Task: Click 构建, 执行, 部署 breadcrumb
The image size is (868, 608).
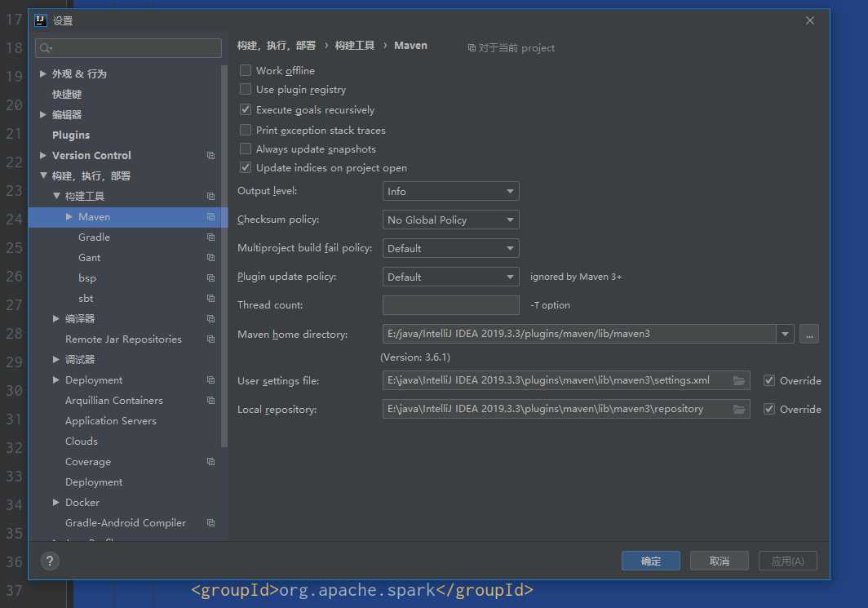Action: pos(277,46)
